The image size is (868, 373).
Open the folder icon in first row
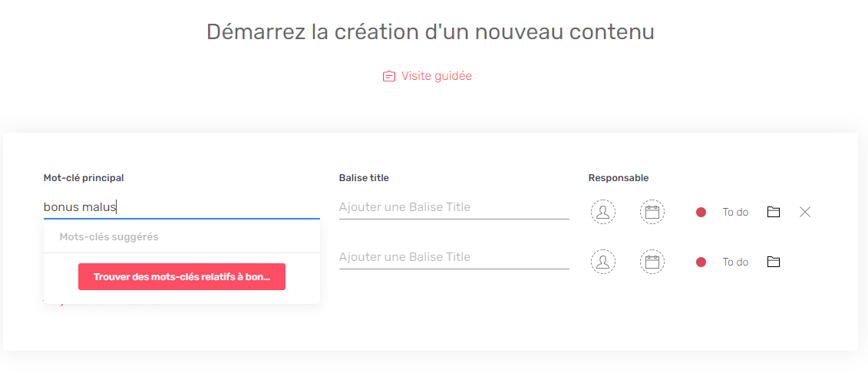(774, 212)
